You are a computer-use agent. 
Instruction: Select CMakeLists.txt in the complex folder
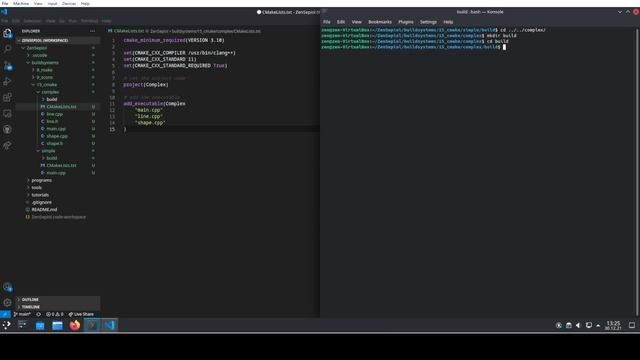pos(58,107)
